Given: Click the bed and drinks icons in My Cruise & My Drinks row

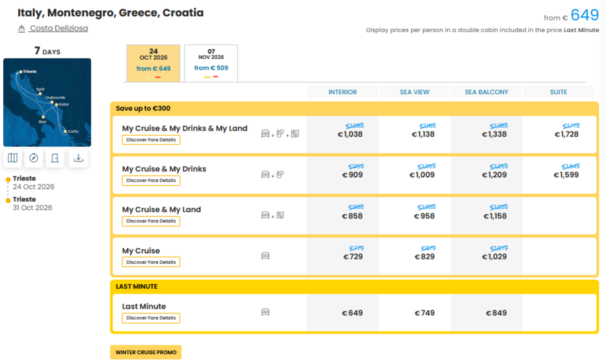Looking at the screenshot, I should (x=272, y=174).
